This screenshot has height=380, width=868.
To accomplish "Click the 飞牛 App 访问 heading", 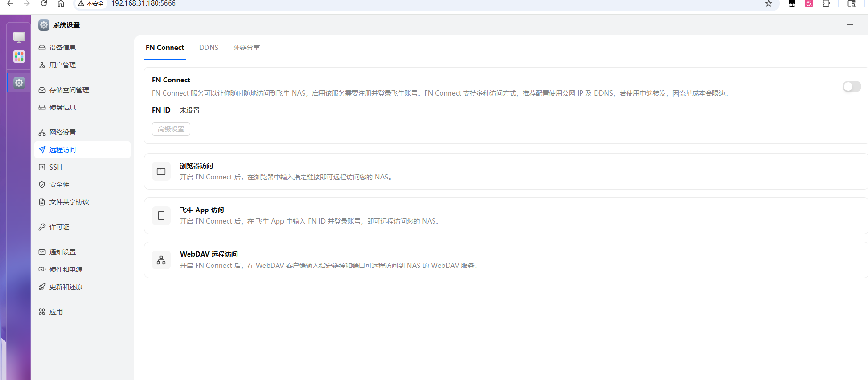I will 202,210.
